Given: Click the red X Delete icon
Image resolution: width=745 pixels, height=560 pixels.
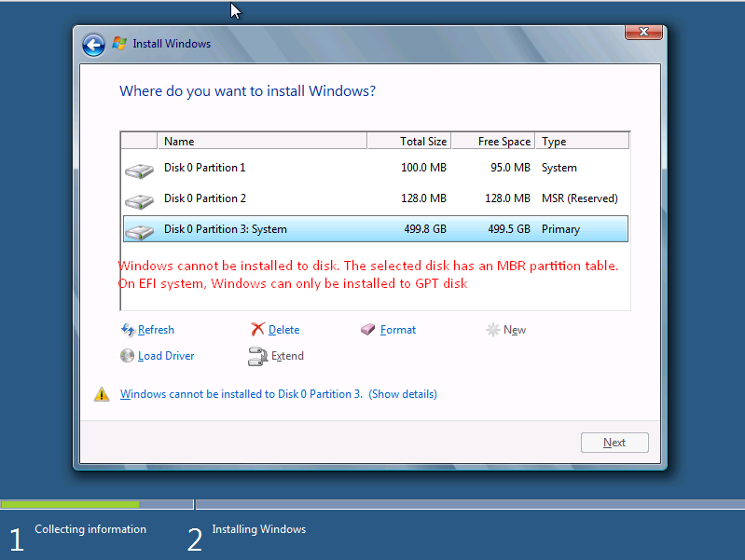Looking at the screenshot, I should tap(257, 329).
